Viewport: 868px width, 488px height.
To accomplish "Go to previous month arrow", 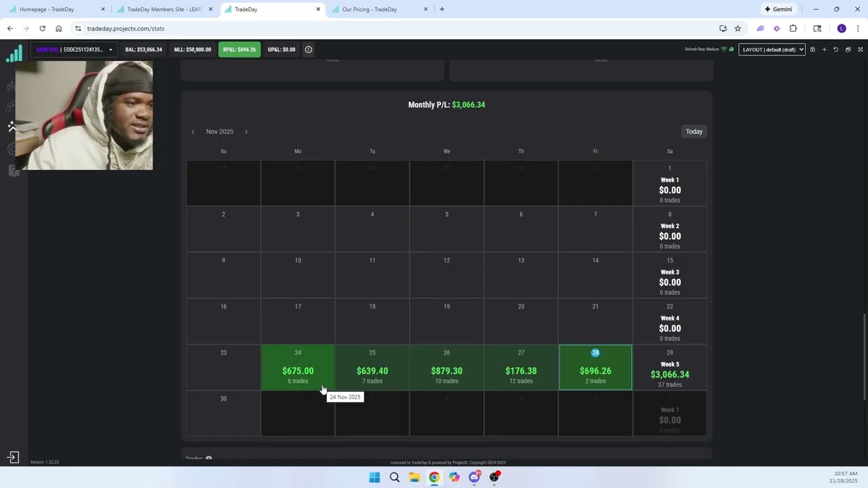I will click(x=193, y=131).
